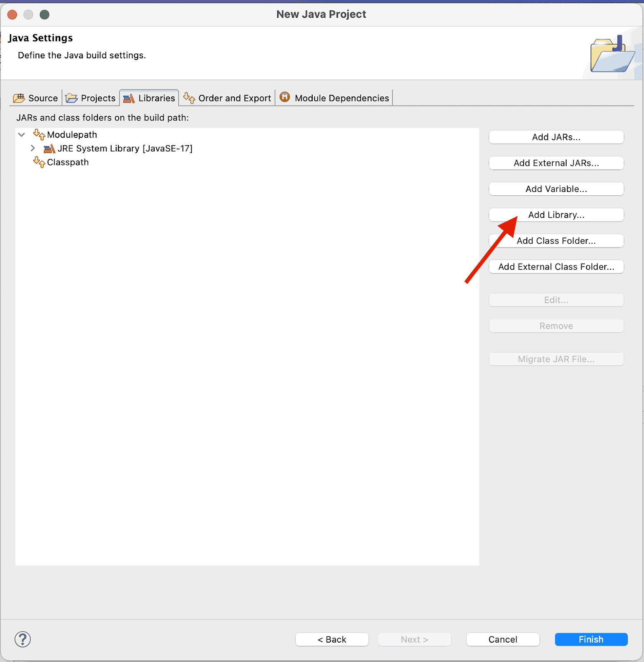
Task: Click the Java project folder wizard image
Action: click(x=613, y=54)
